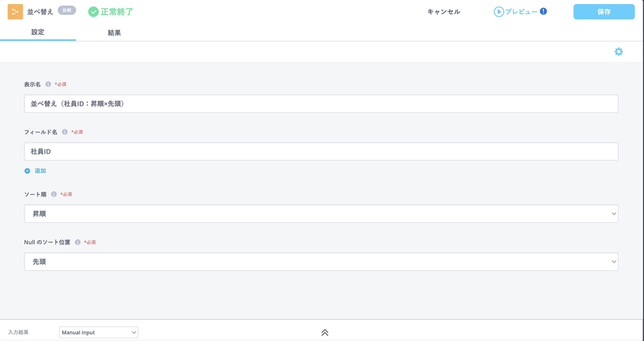Click the キャンセル button

point(444,12)
